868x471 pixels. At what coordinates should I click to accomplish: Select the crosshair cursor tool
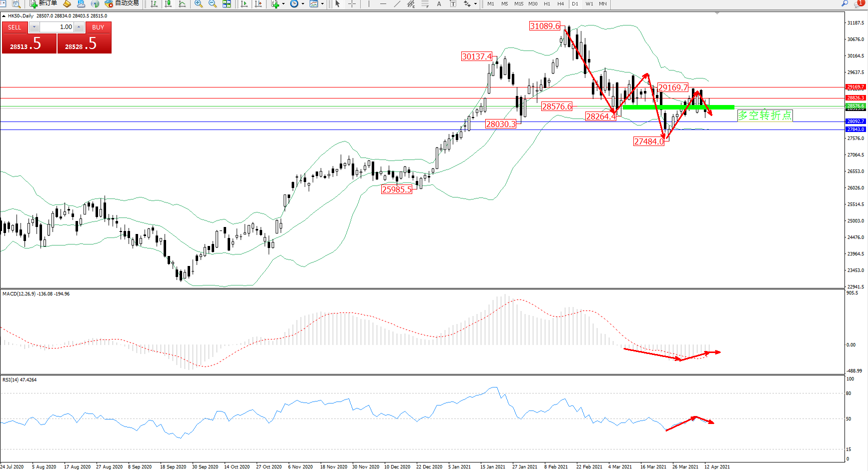tap(352, 3)
